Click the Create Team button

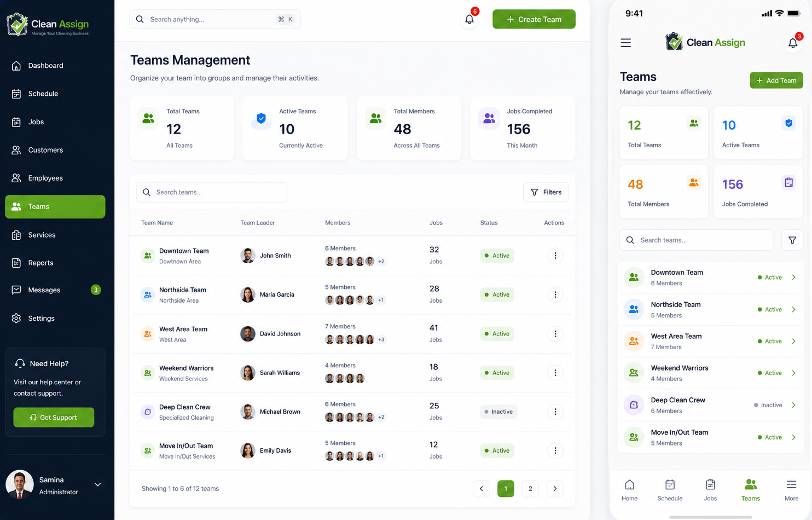533,19
